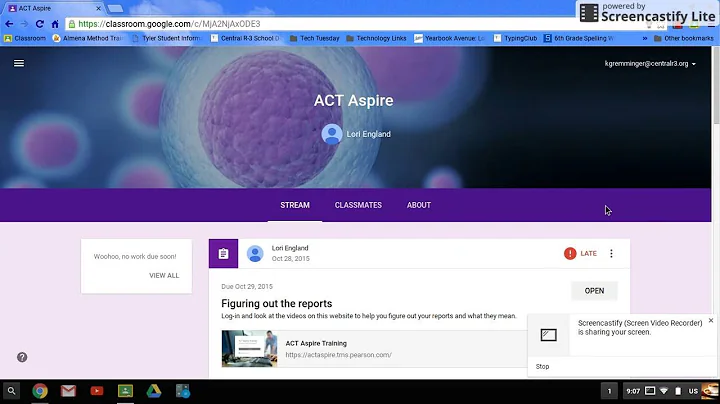Open the 6th Grade Spelling bookmark
The image size is (720, 404).
tap(579, 39)
